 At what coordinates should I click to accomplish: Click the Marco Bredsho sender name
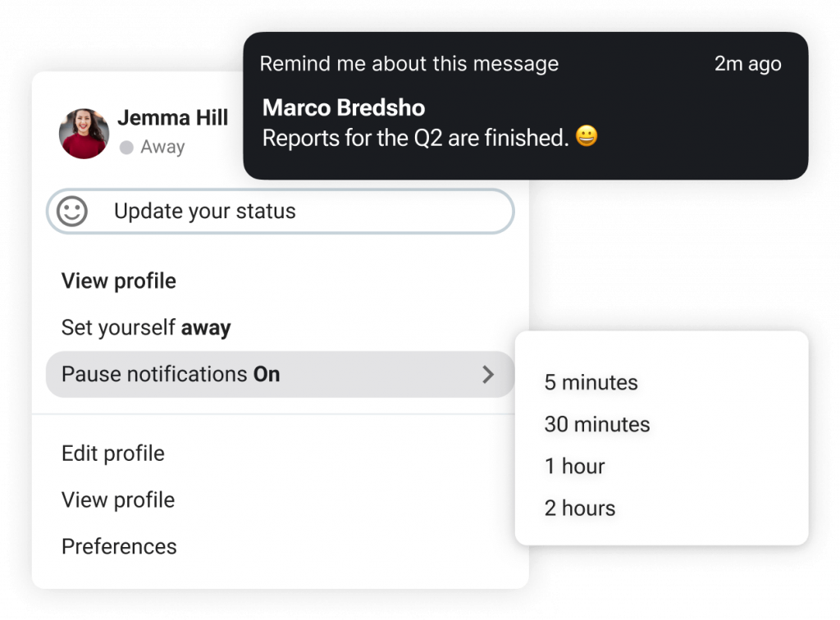pyautogui.click(x=344, y=107)
